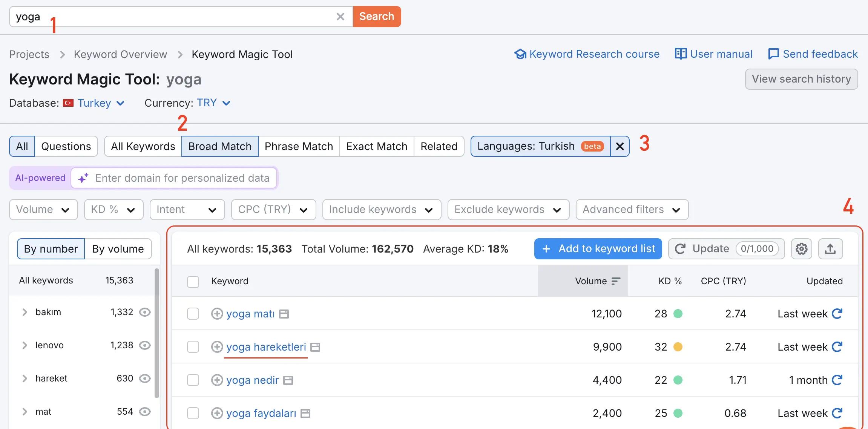Viewport: 868px width, 429px height.
Task: Add yoga hareketleri with plus icon
Action: 217,347
